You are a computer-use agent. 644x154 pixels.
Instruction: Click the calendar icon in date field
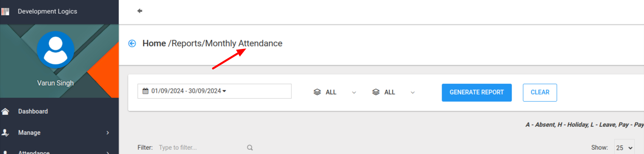click(x=145, y=91)
